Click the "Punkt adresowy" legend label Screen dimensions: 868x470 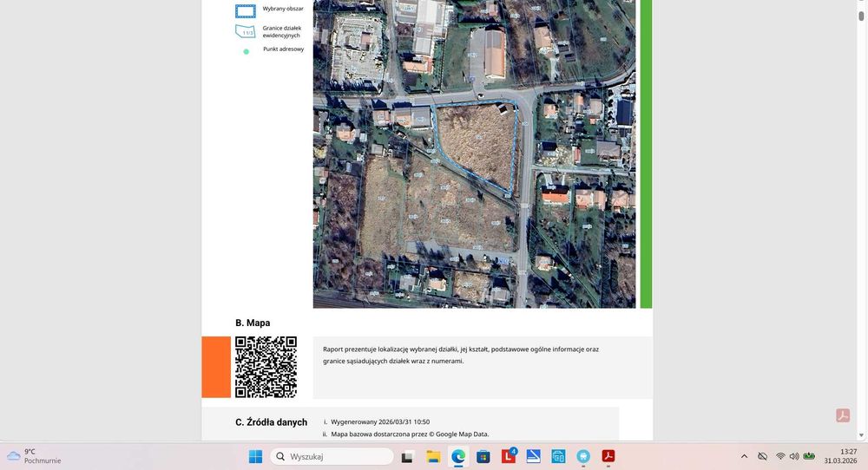pos(284,49)
